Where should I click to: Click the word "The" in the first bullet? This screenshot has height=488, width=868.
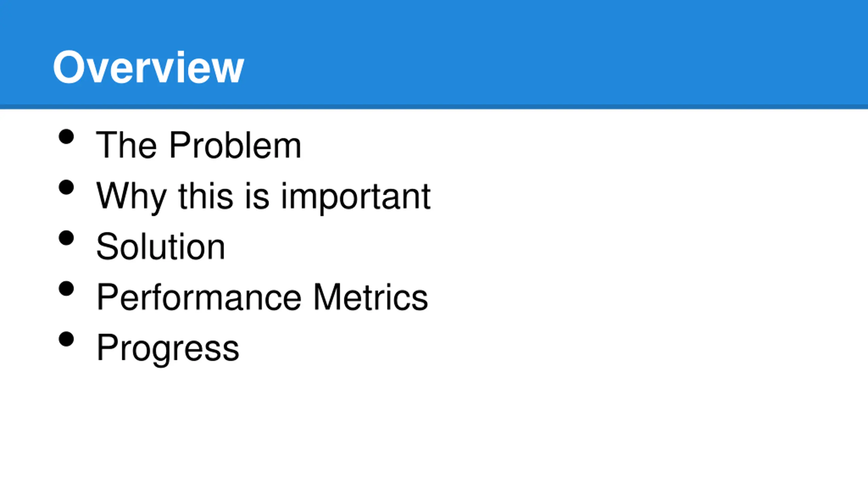point(127,145)
